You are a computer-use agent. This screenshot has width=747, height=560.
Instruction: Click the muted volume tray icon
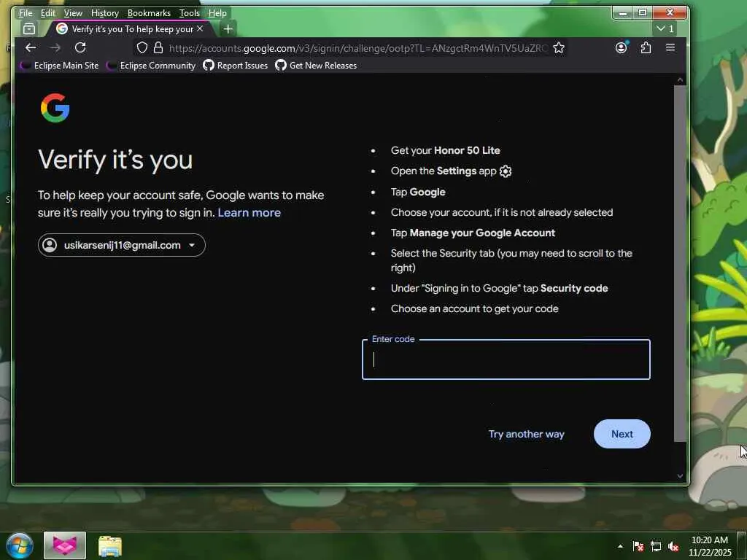point(673,546)
